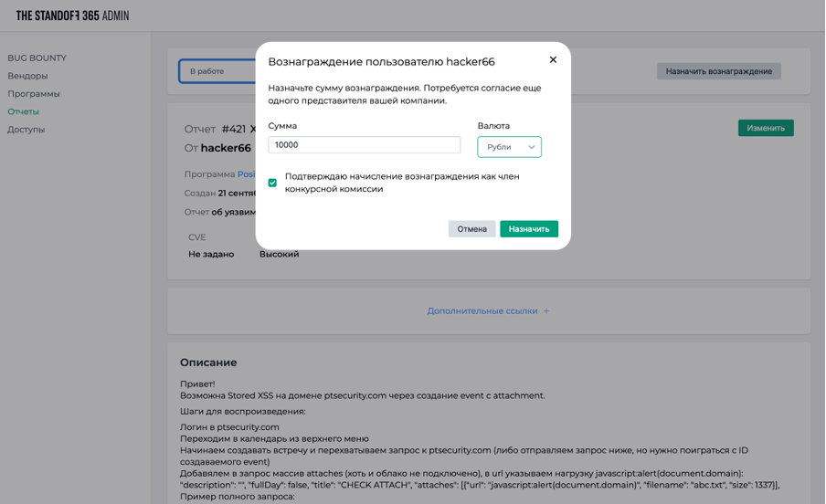The width and height of the screenshot is (826, 504).
Task: Go to Вендоры in the sidebar
Action: tap(27, 76)
